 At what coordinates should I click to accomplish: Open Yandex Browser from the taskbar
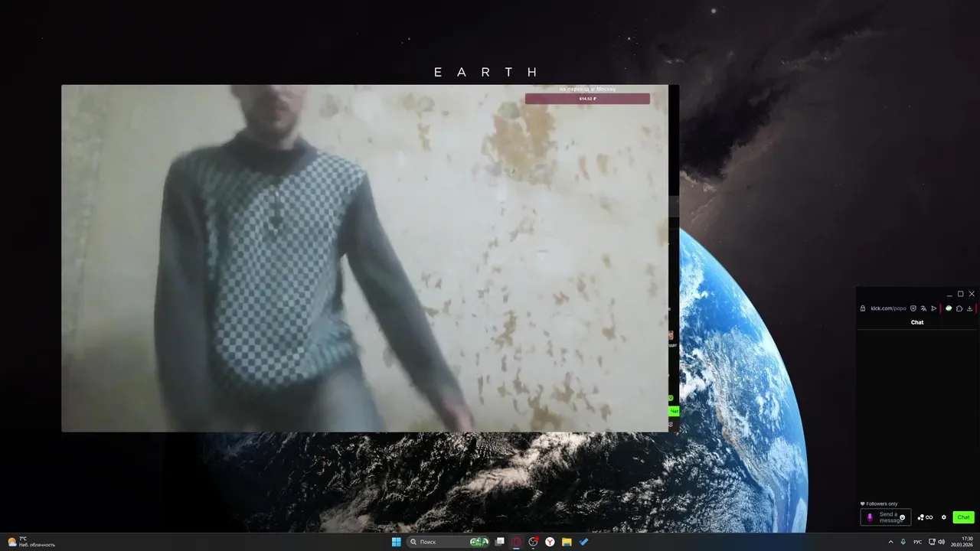click(550, 542)
